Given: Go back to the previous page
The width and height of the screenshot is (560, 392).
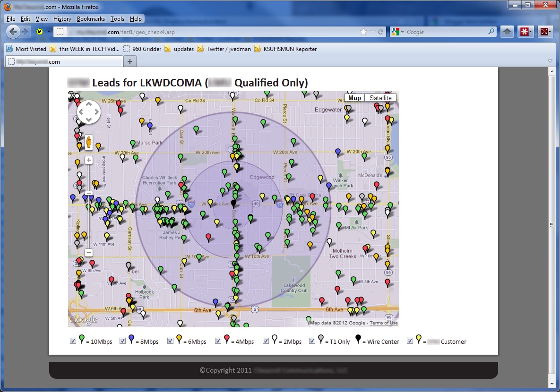Looking at the screenshot, I should [13, 32].
